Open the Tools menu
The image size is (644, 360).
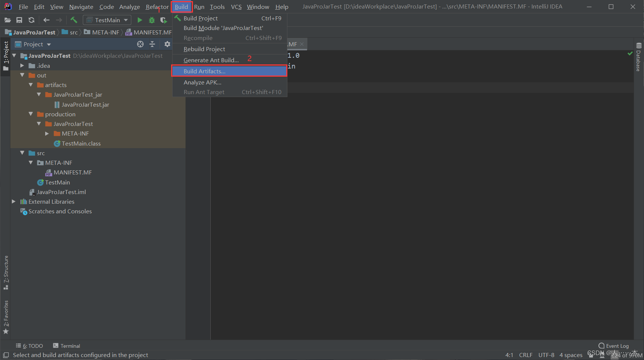point(217,7)
